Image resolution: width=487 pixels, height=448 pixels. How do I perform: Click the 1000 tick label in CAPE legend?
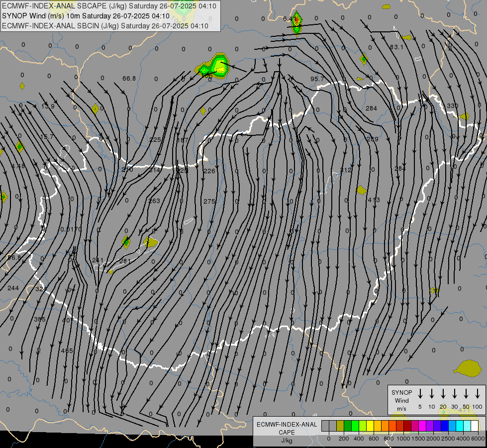(403, 439)
